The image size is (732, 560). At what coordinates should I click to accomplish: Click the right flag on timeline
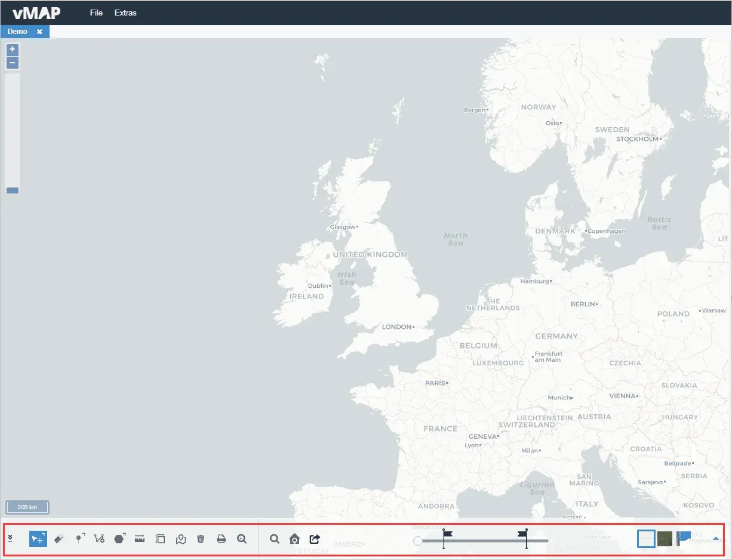click(524, 537)
